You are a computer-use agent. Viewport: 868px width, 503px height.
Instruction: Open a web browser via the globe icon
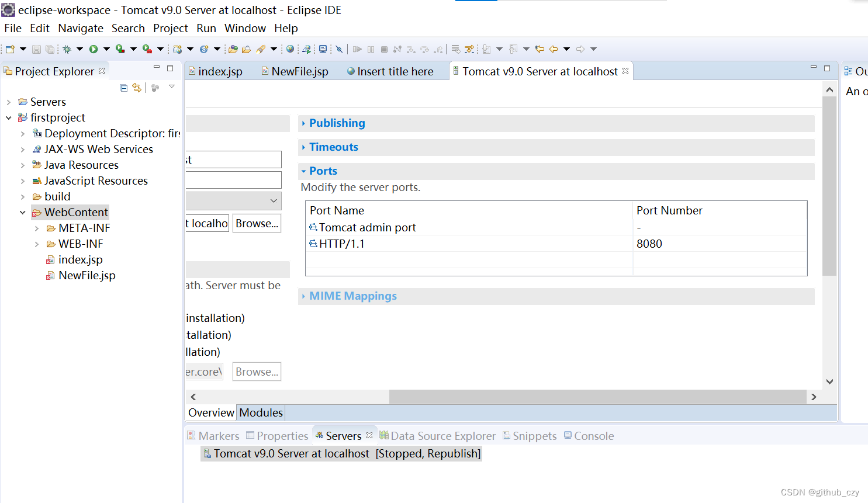pos(289,48)
